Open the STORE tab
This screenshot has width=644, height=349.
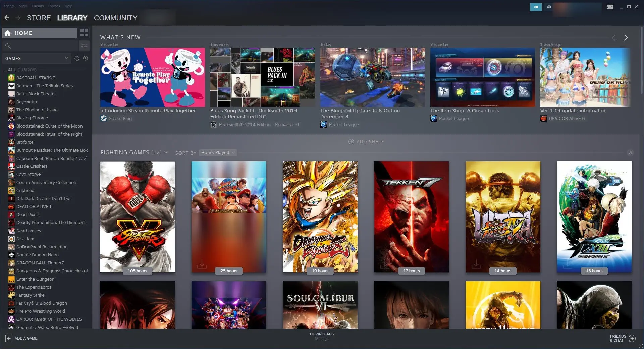tap(39, 18)
